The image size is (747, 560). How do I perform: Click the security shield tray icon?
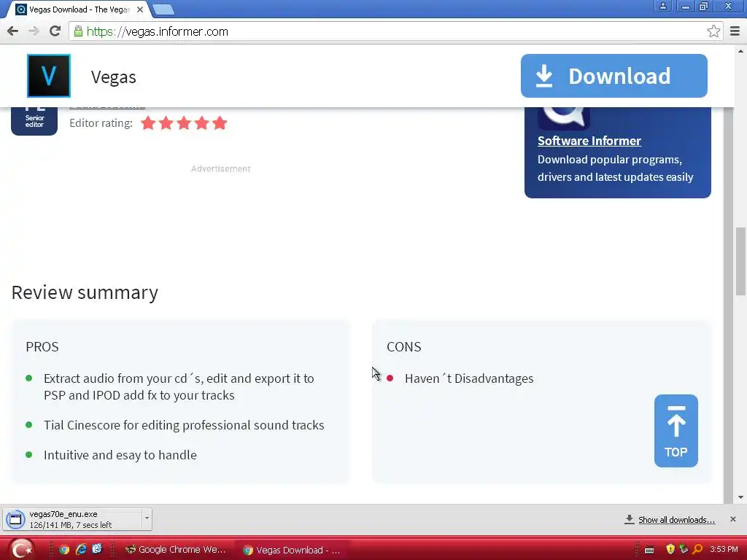(670, 550)
